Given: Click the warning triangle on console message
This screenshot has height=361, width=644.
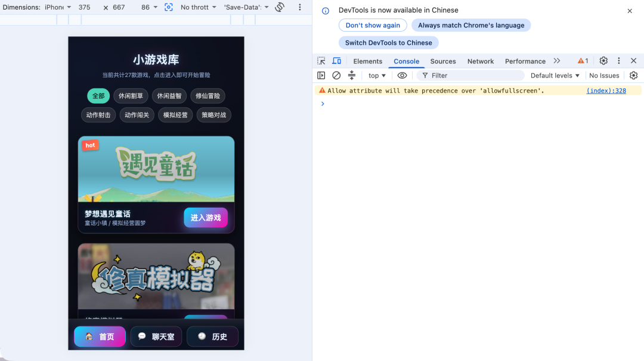Looking at the screenshot, I should click(323, 91).
